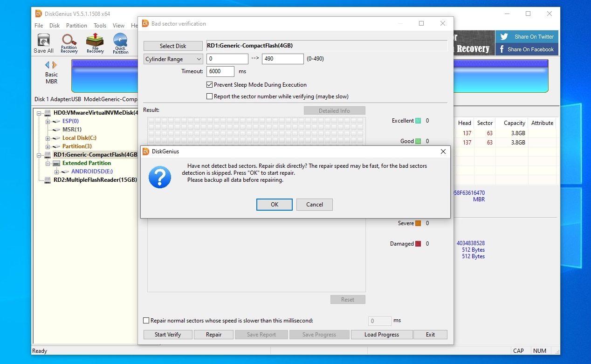Image resolution: width=591 pixels, height=364 pixels.
Task: Click the RD1:Generic-CompactFlash(4GB) selected disk field
Action: (327, 46)
